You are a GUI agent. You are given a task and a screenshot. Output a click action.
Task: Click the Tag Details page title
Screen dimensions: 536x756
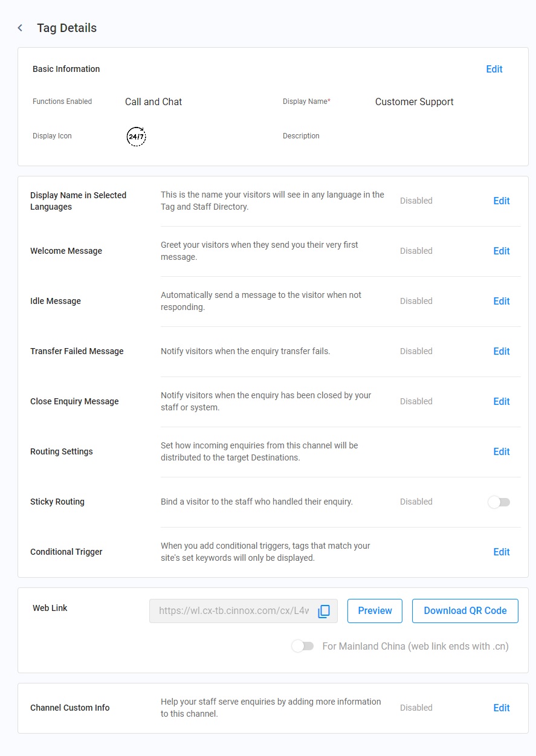66,28
